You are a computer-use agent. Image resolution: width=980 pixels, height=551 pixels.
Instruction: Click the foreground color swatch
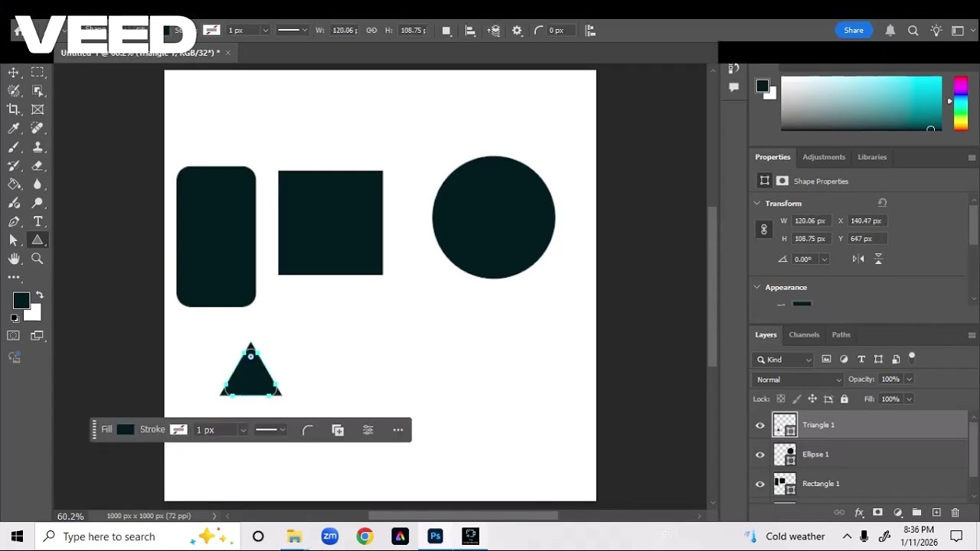[21, 301]
